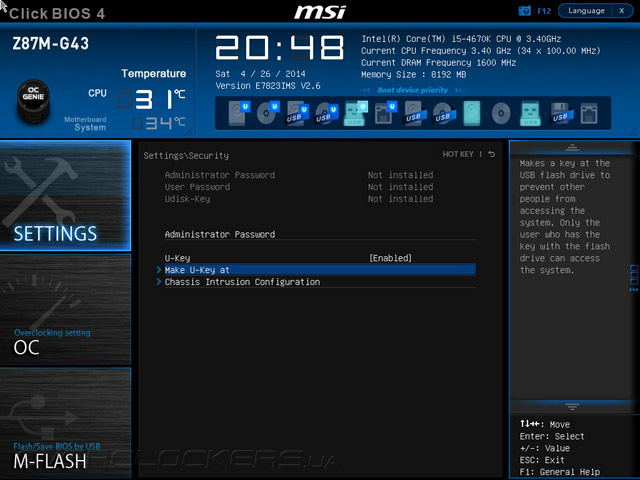The width and height of the screenshot is (640, 480).
Task: Click the Z87M-G43 board name
Action: [51, 44]
